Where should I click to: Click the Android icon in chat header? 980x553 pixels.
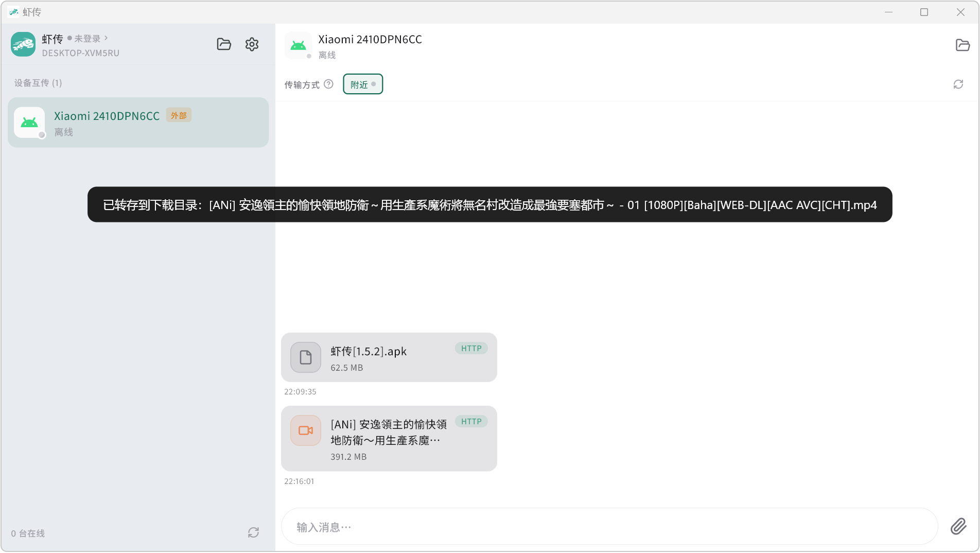click(x=298, y=45)
